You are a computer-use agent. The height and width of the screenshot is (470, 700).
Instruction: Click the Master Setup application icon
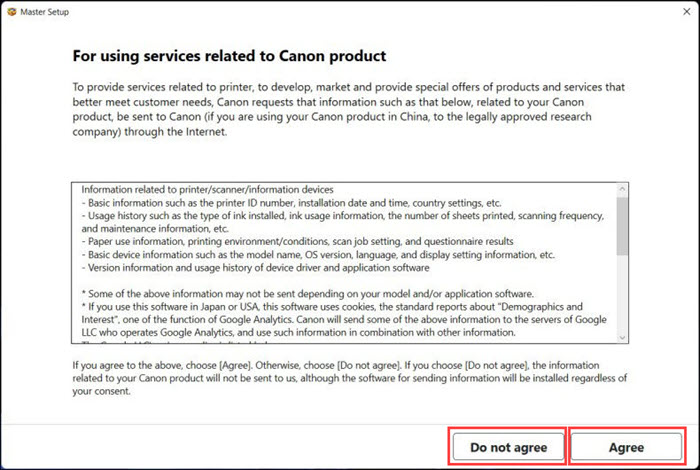(x=12, y=12)
